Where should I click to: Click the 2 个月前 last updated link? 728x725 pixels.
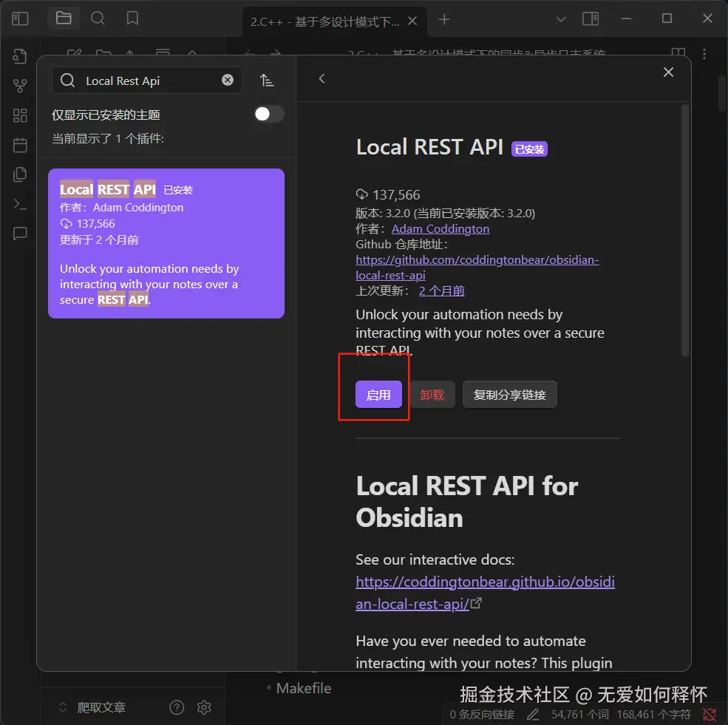[x=441, y=291]
